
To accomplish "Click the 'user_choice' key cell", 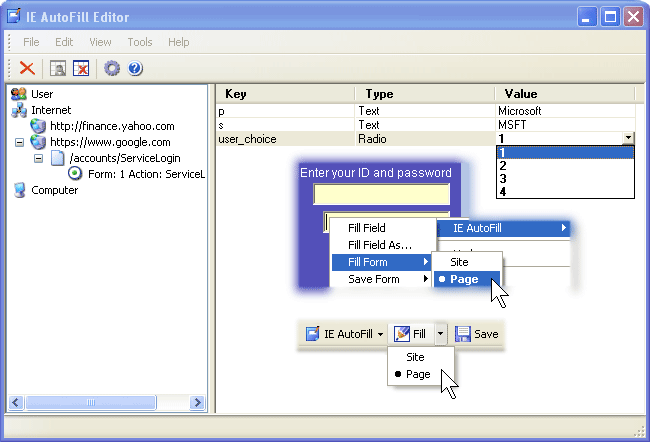I will click(286, 138).
